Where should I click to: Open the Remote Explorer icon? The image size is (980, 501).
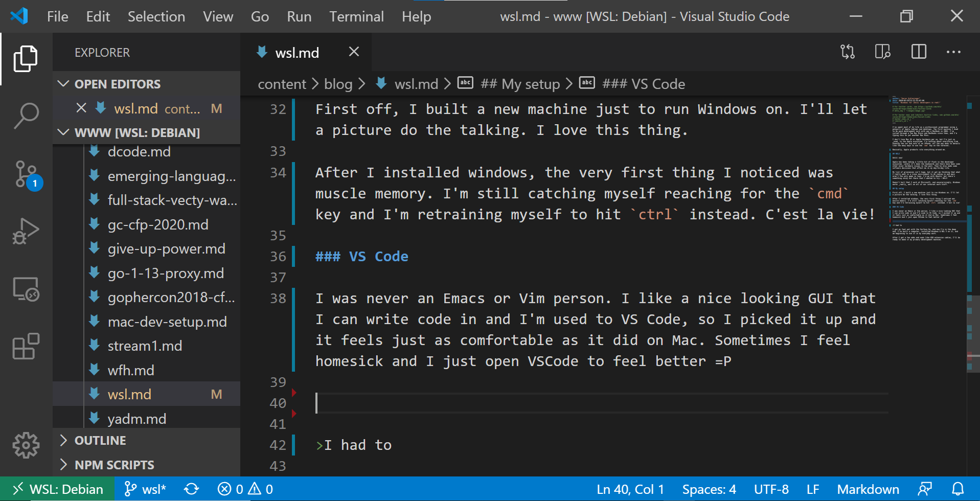click(x=25, y=289)
